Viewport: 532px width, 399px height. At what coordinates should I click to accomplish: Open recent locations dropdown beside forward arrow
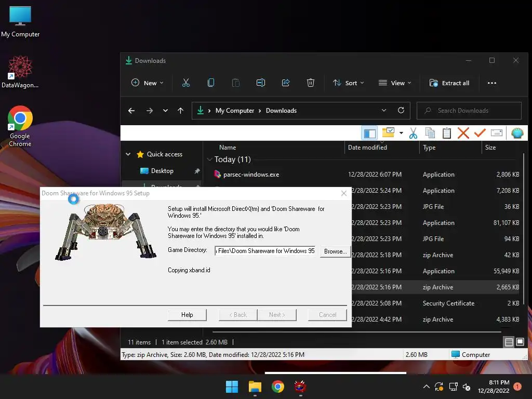pos(165,111)
